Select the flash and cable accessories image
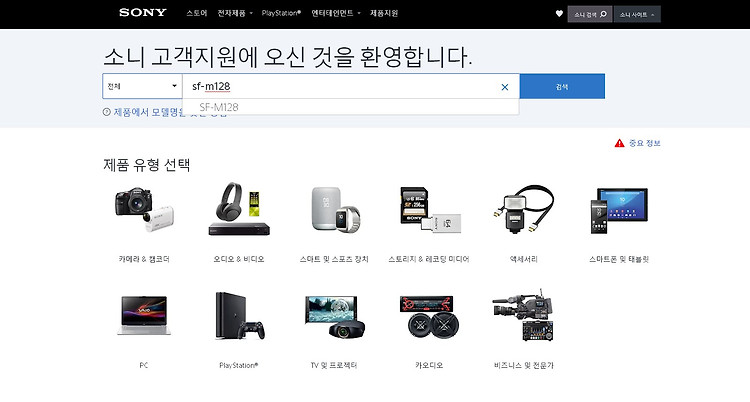 pos(524,210)
